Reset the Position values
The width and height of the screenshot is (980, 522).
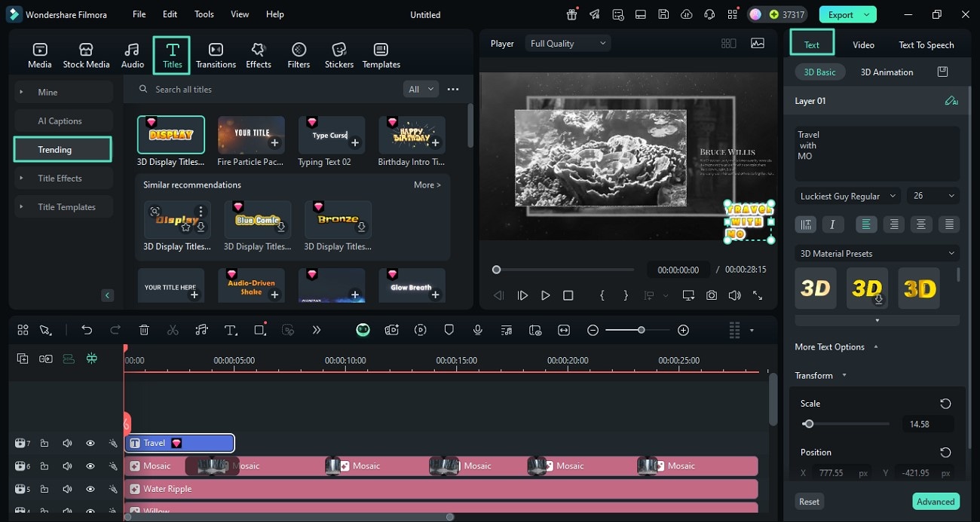tap(945, 452)
